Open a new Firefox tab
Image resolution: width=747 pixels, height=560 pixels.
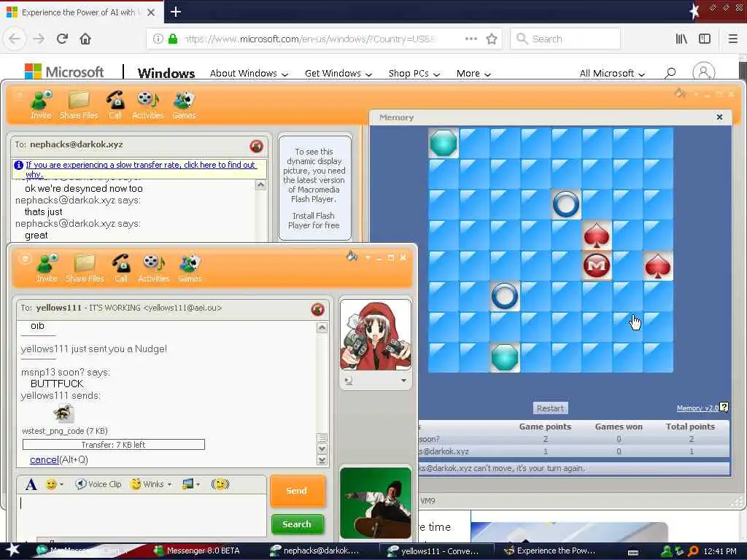(x=176, y=12)
